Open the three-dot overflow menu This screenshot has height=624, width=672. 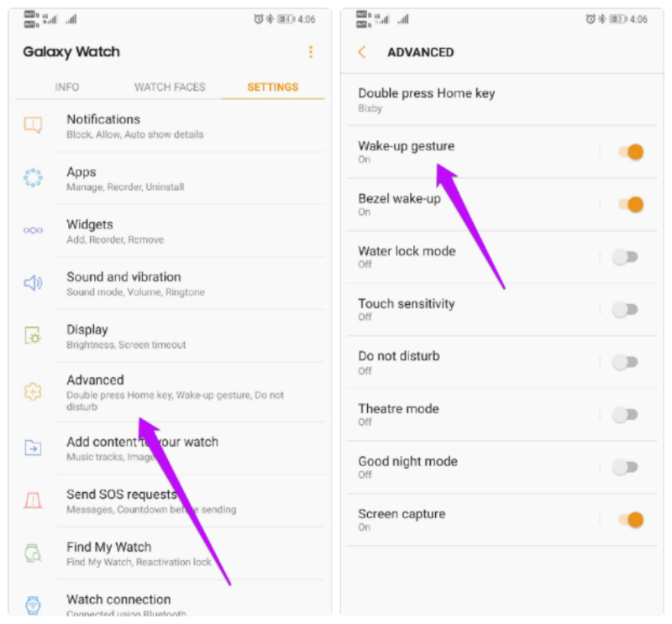[x=311, y=52]
